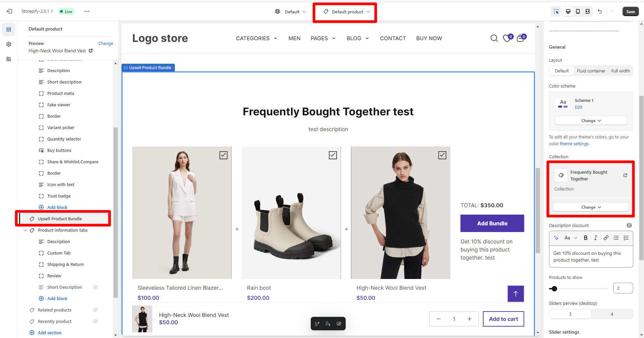Open the theme settings link
The image size is (644, 338).
click(x=574, y=144)
